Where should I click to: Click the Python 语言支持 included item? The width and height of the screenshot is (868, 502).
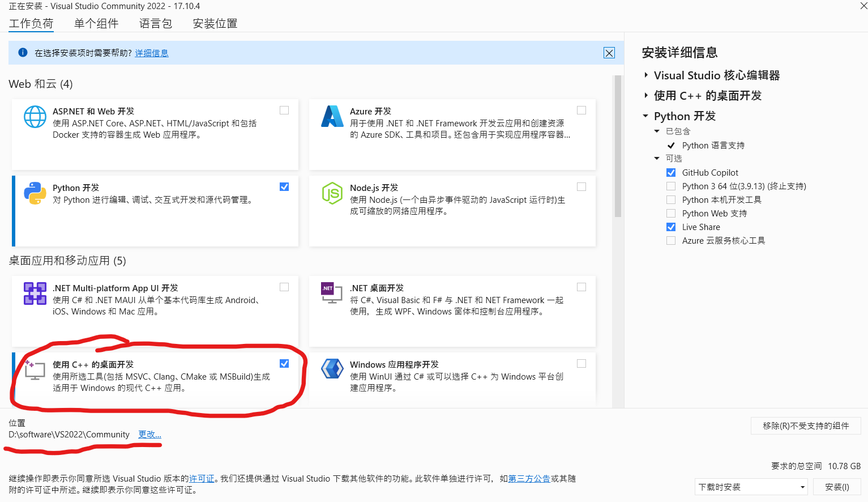(x=713, y=146)
